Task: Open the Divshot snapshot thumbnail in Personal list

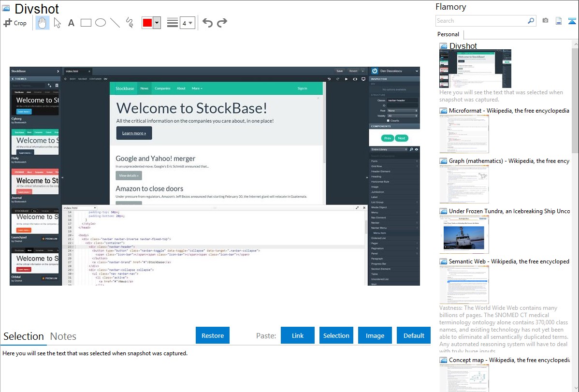Action: click(x=475, y=69)
